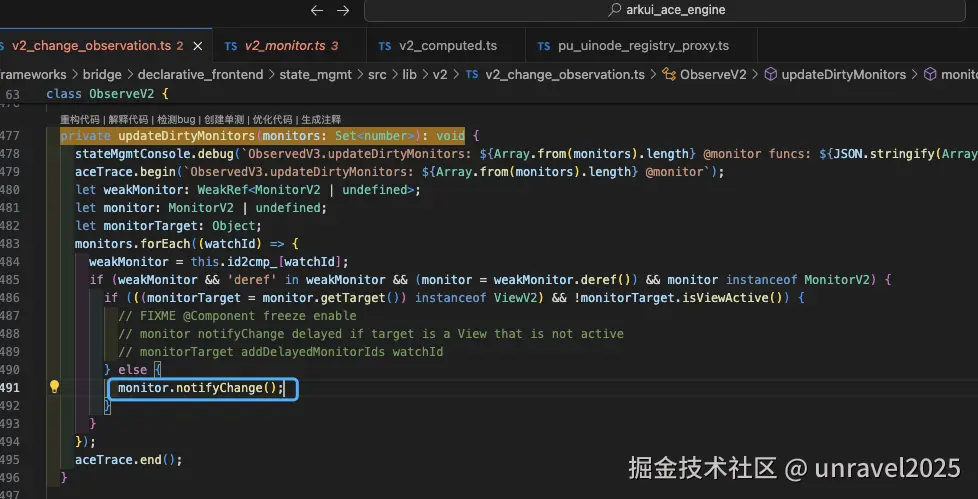Select the ObserveV2 class breadcrumb

point(712,75)
